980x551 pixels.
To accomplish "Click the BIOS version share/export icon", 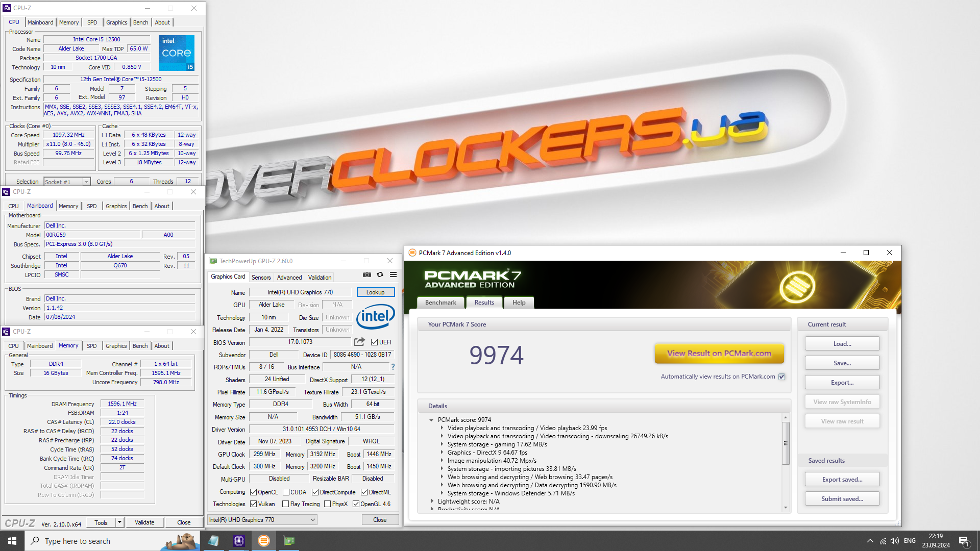I will pos(359,342).
